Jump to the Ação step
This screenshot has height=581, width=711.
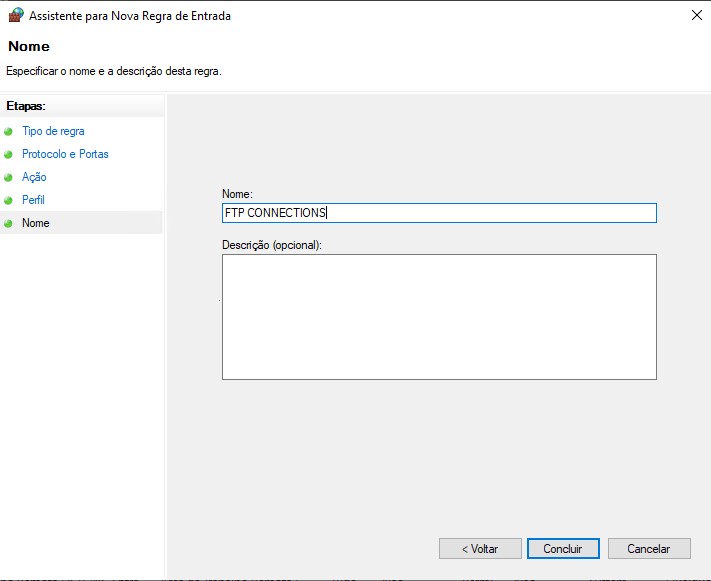(x=34, y=177)
